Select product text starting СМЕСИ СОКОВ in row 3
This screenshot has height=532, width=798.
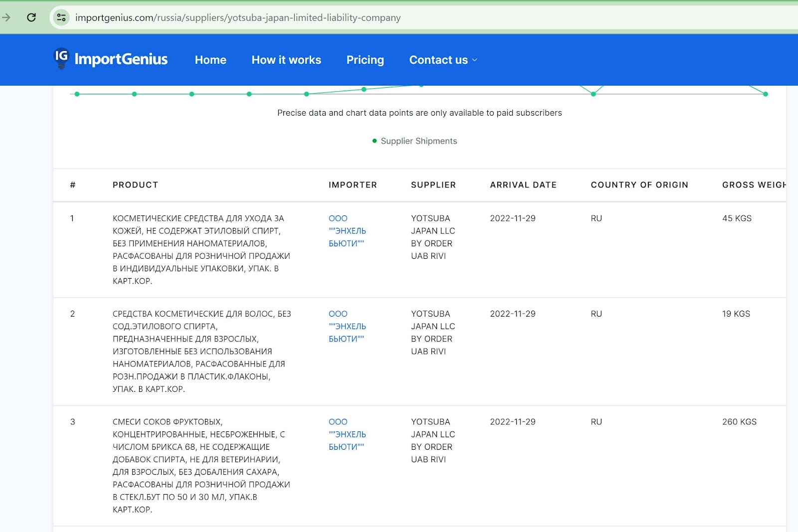[x=201, y=466]
